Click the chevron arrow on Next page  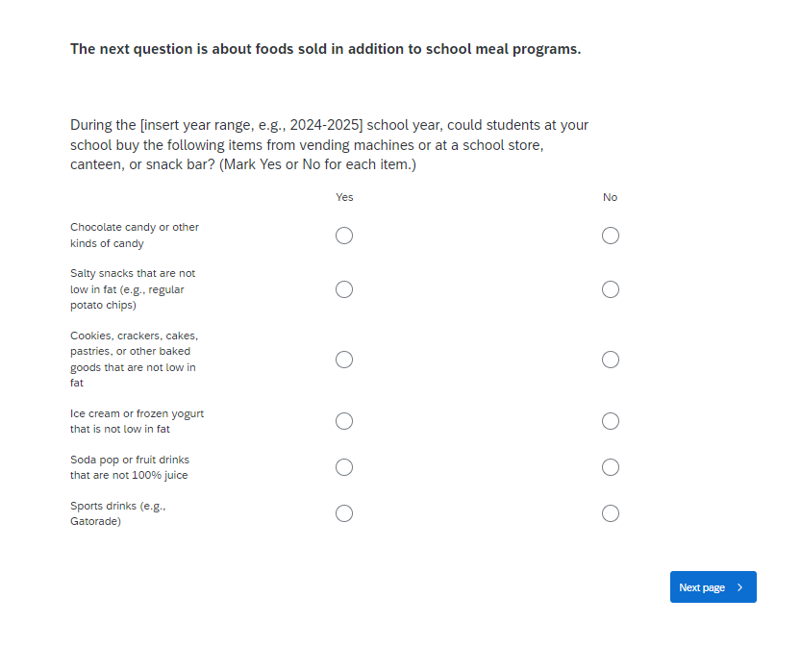pos(739,587)
